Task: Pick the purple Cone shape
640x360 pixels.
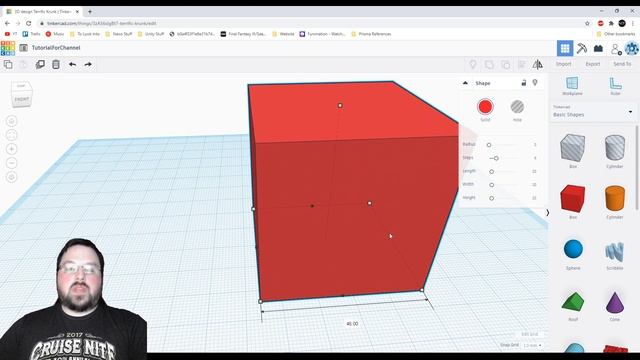Action: point(615,302)
